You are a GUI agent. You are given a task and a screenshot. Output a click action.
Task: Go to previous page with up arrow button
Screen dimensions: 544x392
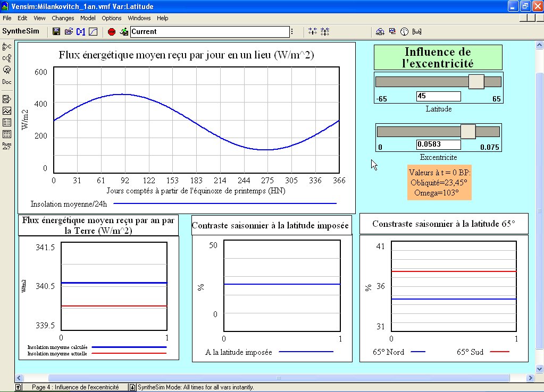(x=19, y=387)
